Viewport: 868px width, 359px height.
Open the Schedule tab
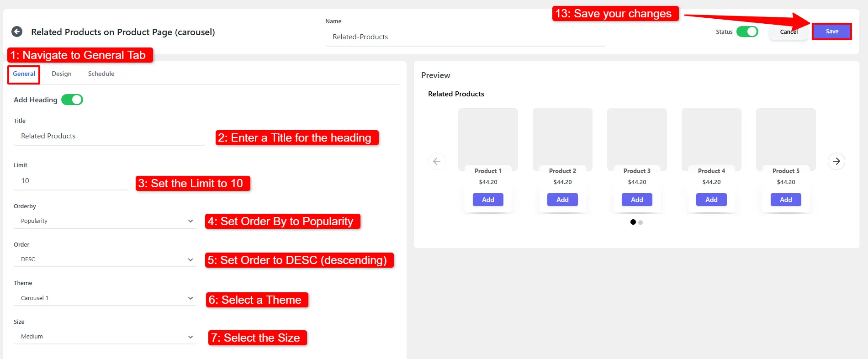101,74
